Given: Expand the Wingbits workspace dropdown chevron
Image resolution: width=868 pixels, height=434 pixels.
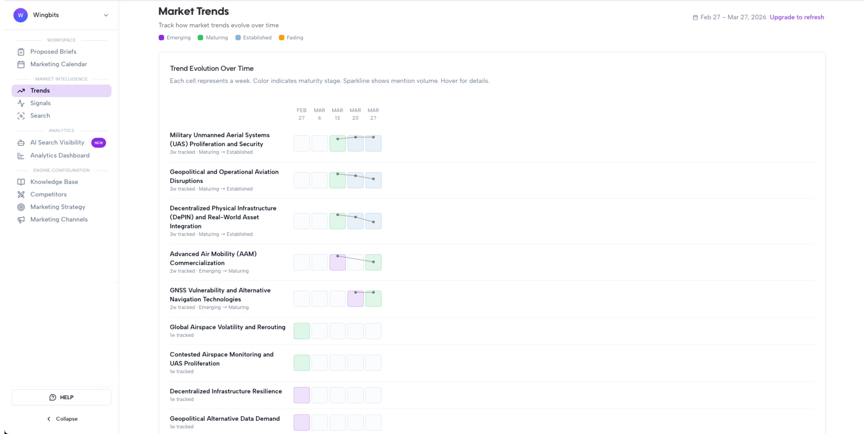Looking at the screenshot, I should [106, 15].
